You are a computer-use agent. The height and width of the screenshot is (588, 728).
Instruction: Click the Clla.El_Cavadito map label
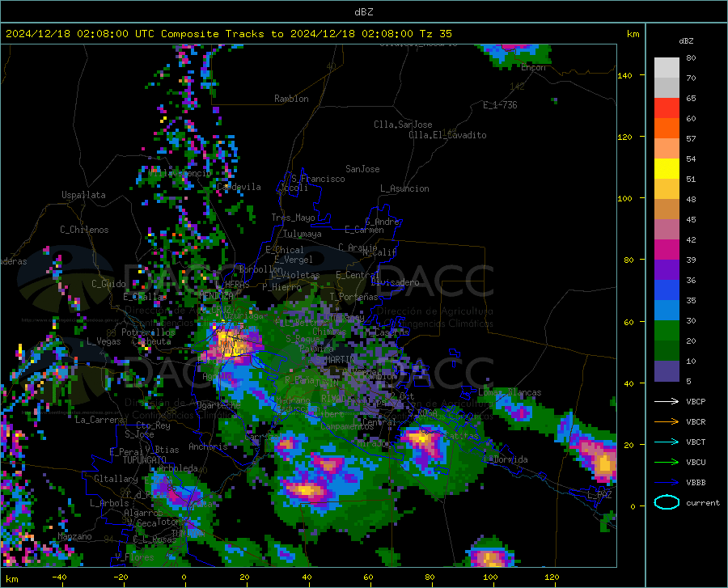[x=447, y=135]
